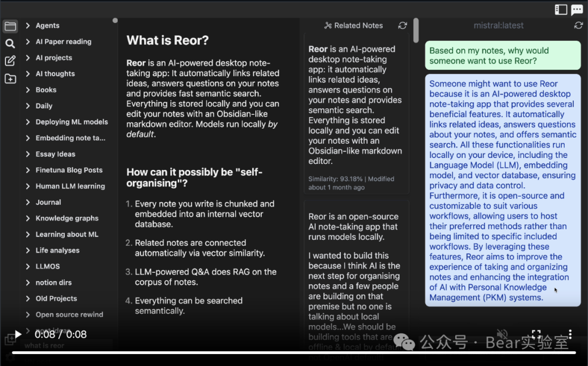The width and height of the screenshot is (588, 366).
Task: Expand the AI thoughts folder
Action: click(x=28, y=74)
